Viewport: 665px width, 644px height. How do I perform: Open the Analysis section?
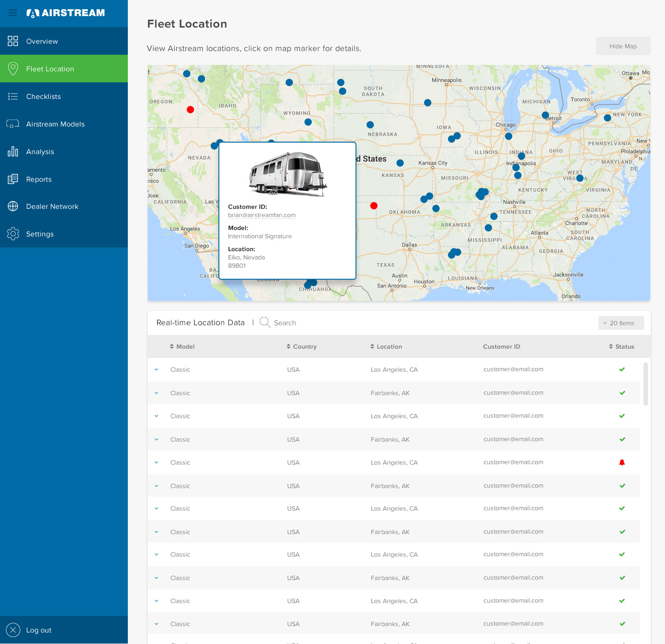click(x=64, y=151)
